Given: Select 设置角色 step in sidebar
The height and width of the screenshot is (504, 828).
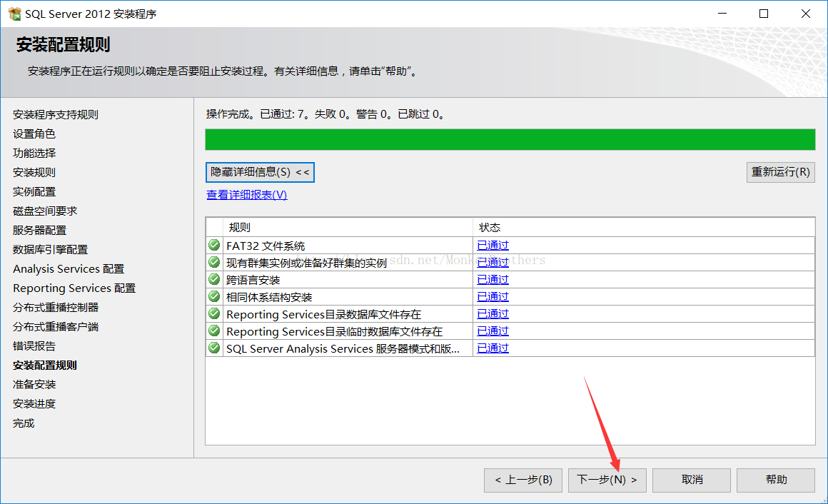Looking at the screenshot, I should click(34, 134).
